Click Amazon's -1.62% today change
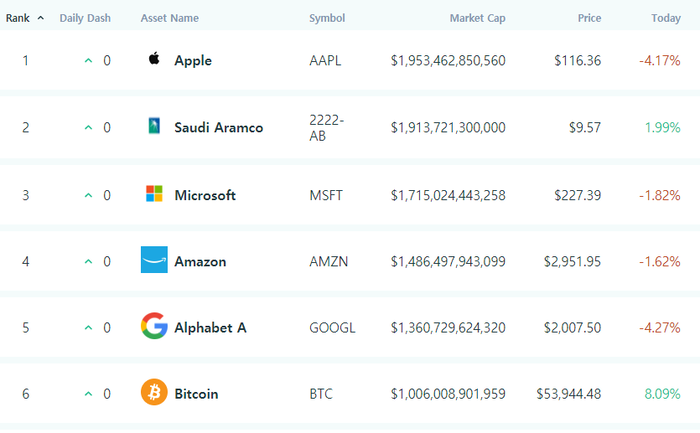Viewport: 700px width, 433px height. point(659,261)
